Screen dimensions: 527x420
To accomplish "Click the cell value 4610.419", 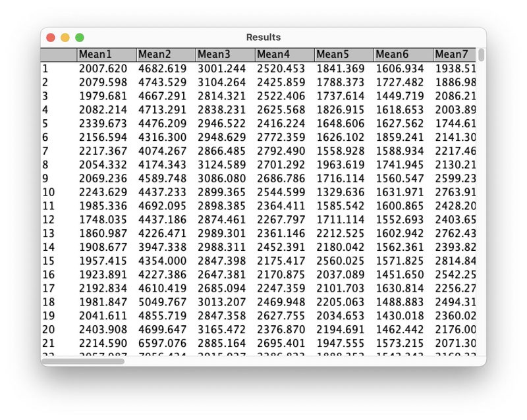I will pyautogui.click(x=162, y=288).
